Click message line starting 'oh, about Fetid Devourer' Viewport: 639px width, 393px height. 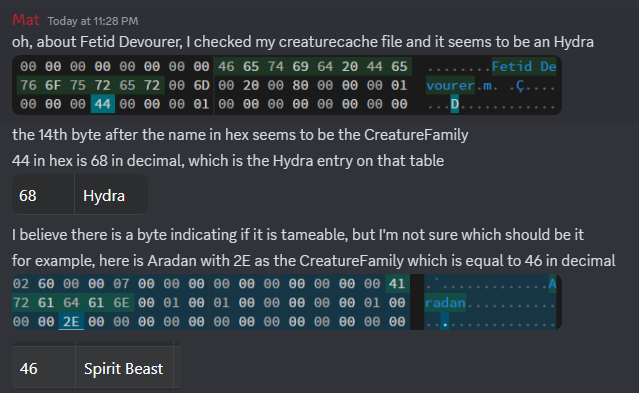click(x=303, y=42)
